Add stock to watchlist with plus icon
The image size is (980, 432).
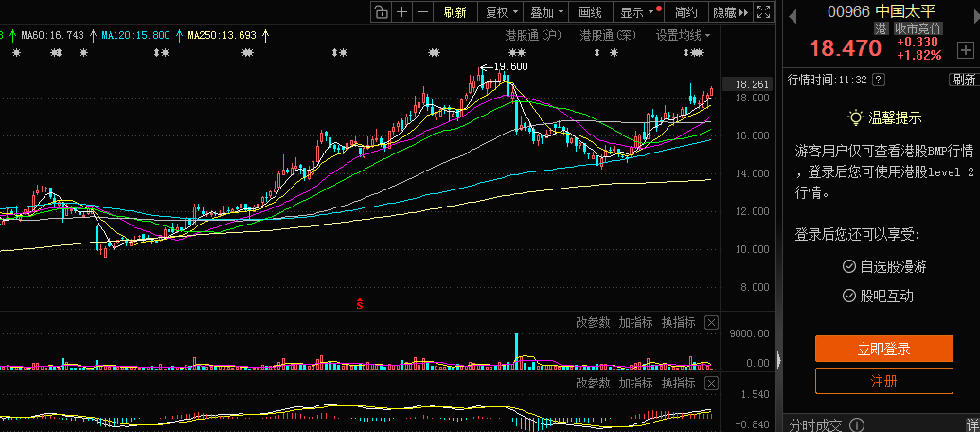point(964,50)
